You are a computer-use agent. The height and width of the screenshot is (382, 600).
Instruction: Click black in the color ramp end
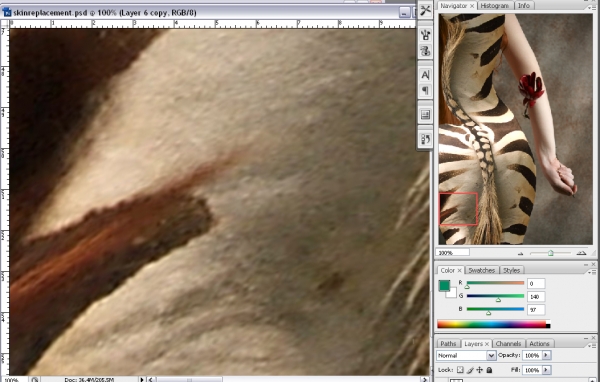coord(548,326)
